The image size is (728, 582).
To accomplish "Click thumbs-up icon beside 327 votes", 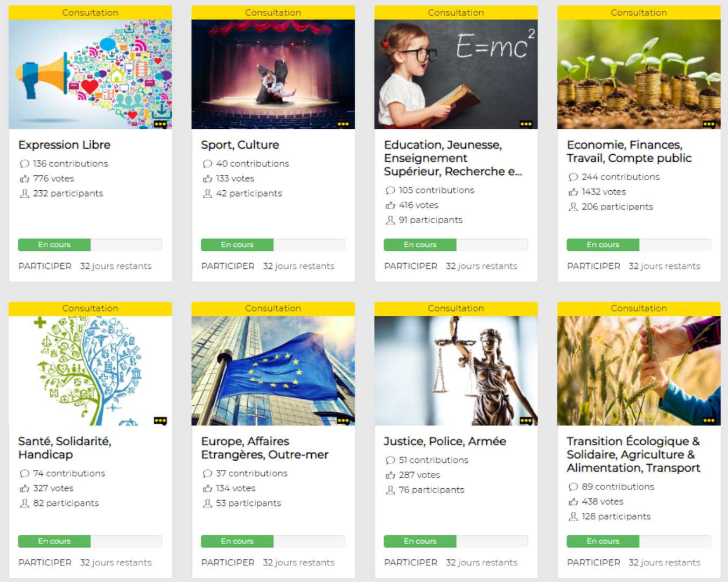I will click(x=24, y=488).
